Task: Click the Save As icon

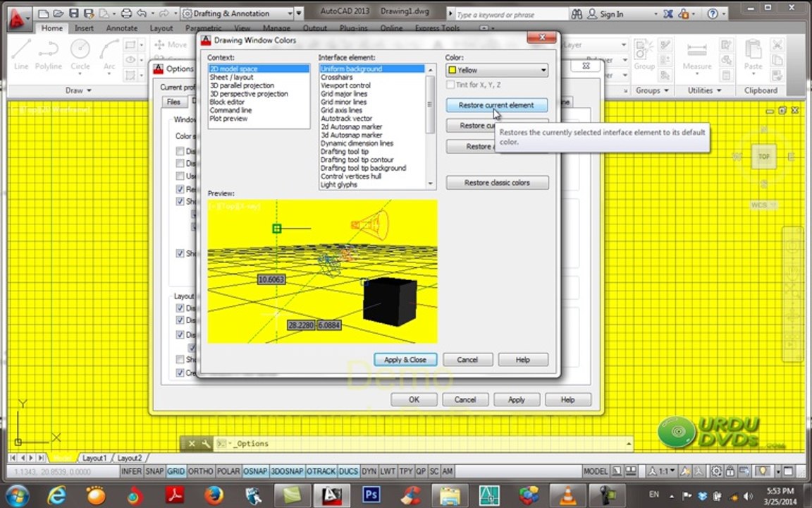Action: click(x=89, y=13)
